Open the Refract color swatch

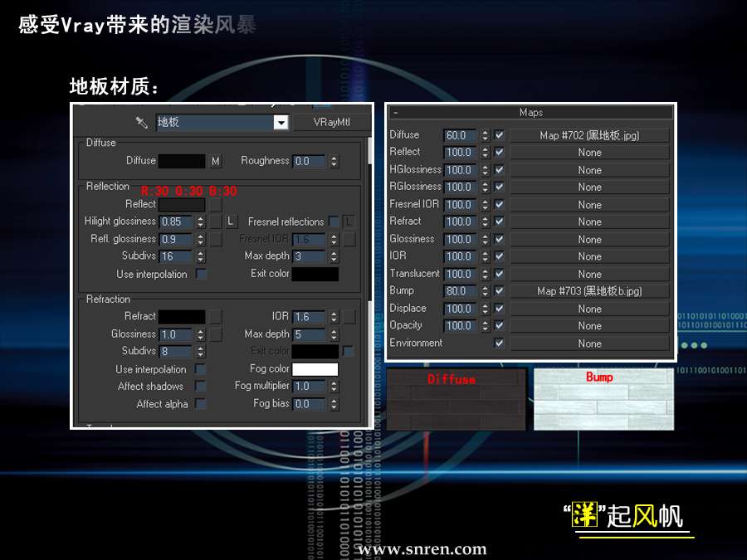pyautogui.click(x=182, y=317)
